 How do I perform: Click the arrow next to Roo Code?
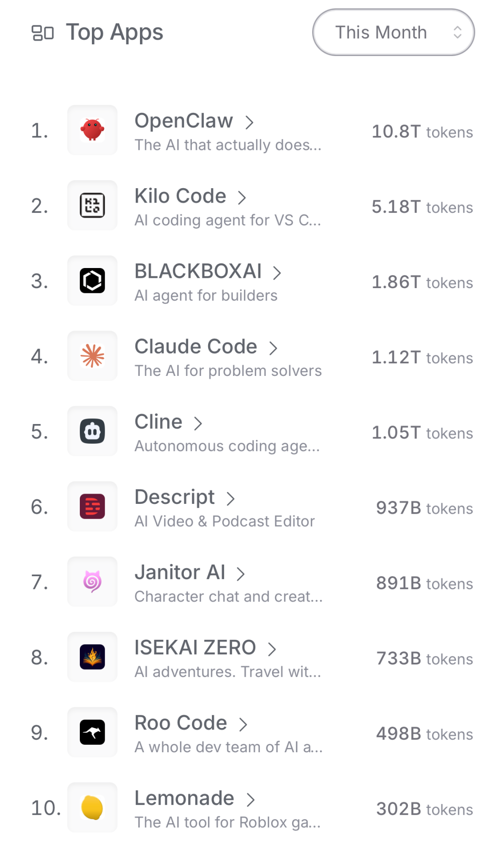(x=243, y=724)
